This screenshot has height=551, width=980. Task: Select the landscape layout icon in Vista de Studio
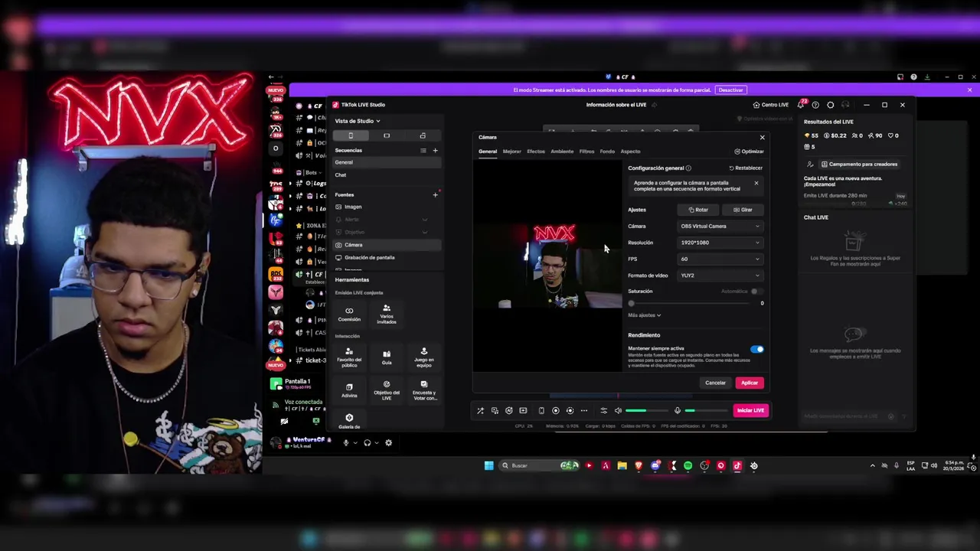(x=387, y=135)
